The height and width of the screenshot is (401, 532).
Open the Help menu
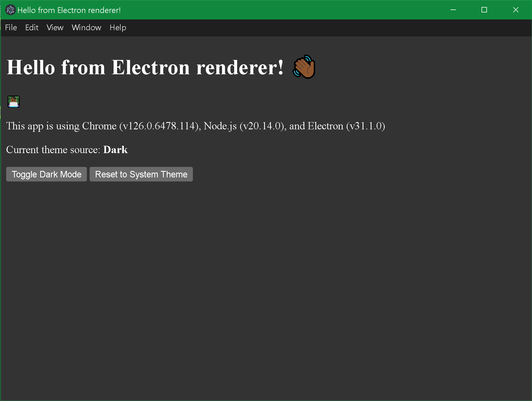coord(118,28)
